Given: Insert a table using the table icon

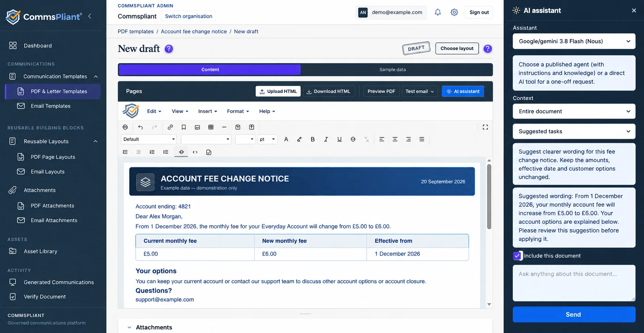Looking at the screenshot, I should click(211, 127).
